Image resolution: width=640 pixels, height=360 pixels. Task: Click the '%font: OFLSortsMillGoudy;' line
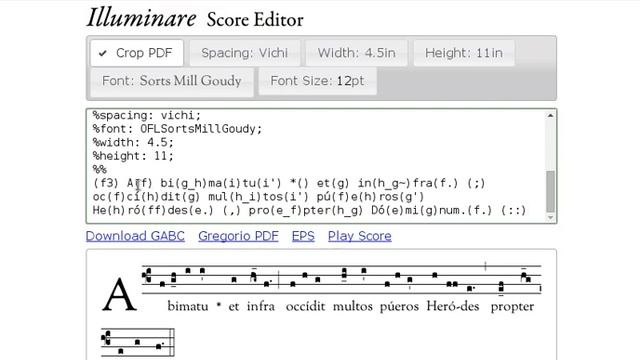178,129
